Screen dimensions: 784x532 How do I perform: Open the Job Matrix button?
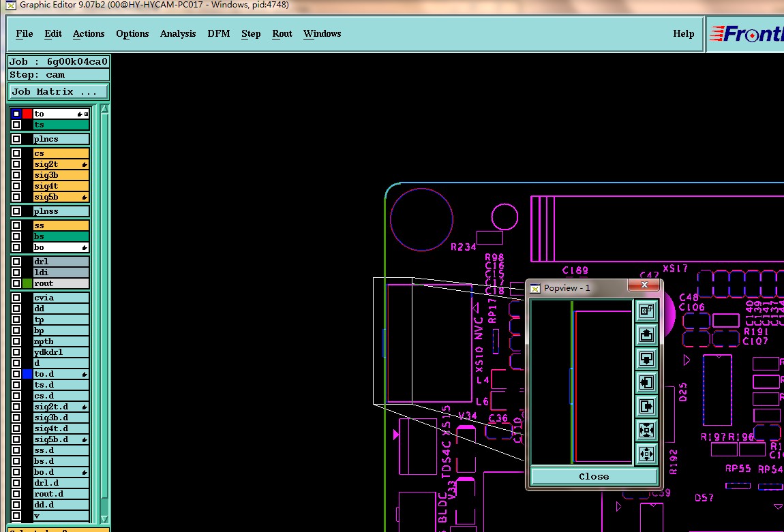(x=58, y=91)
